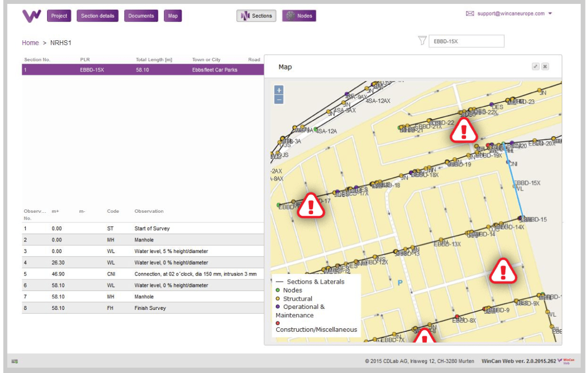Switch to the Sections view

pyautogui.click(x=256, y=16)
